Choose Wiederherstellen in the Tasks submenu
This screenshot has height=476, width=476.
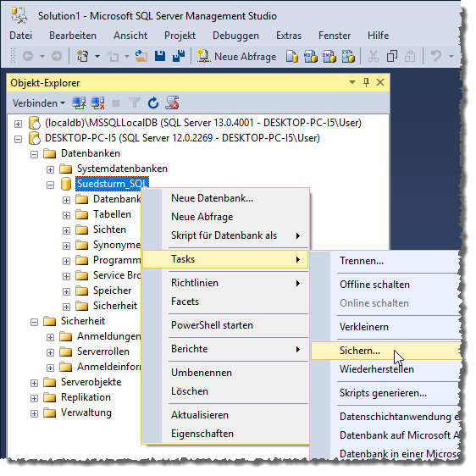[386, 369]
